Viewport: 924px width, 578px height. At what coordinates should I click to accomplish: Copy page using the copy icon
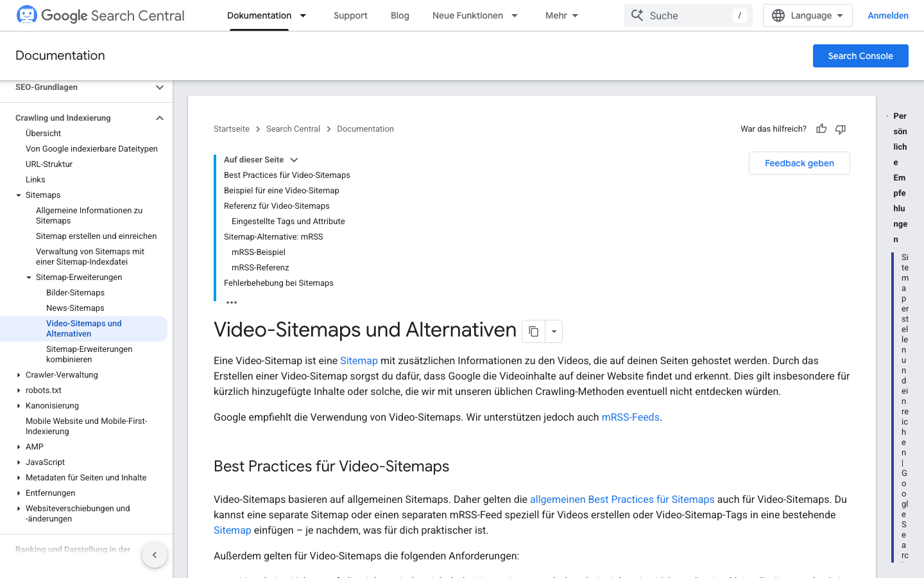[x=534, y=331]
